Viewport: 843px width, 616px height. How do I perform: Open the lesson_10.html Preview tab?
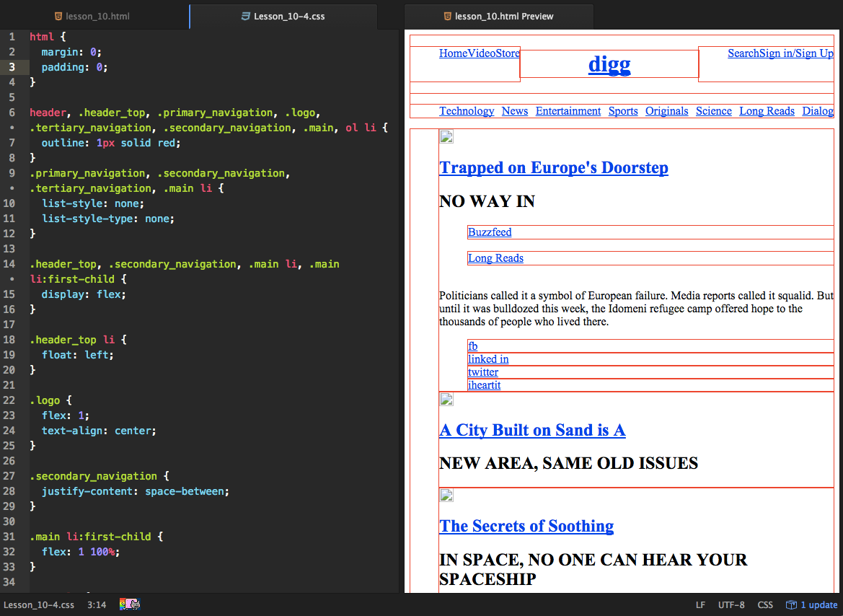tap(498, 16)
